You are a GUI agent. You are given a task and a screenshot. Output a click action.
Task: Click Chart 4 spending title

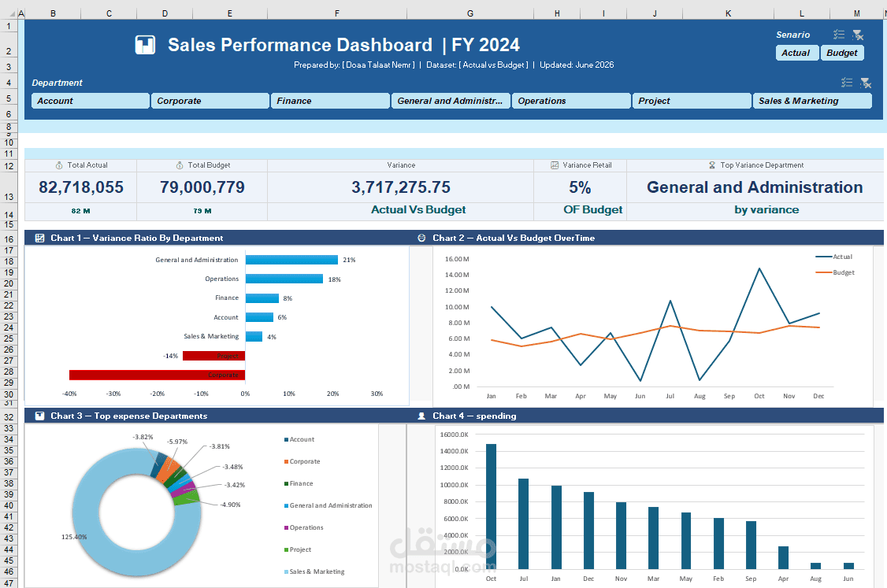click(474, 416)
